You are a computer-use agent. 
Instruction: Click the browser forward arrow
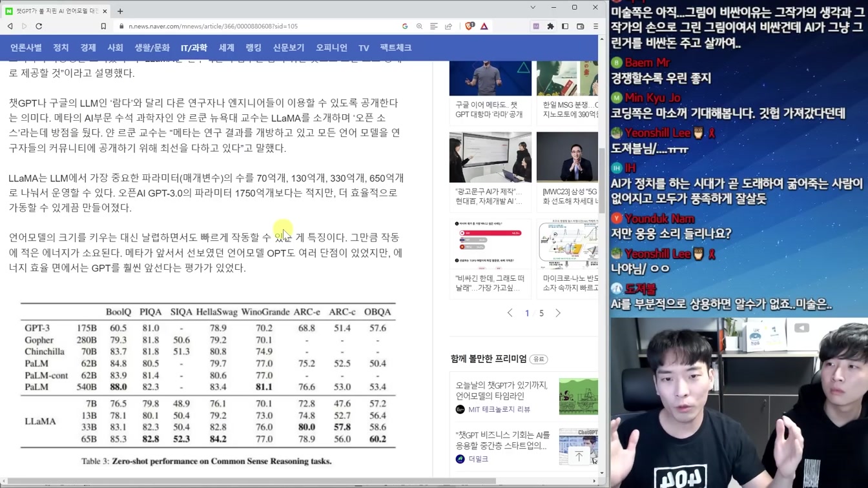25,26
